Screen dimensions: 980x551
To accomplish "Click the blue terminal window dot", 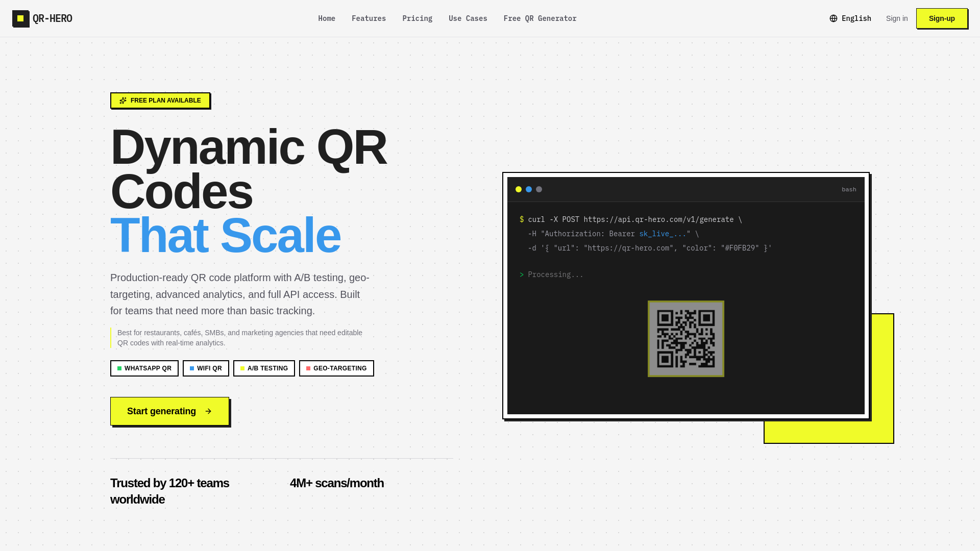I will click(529, 189).
